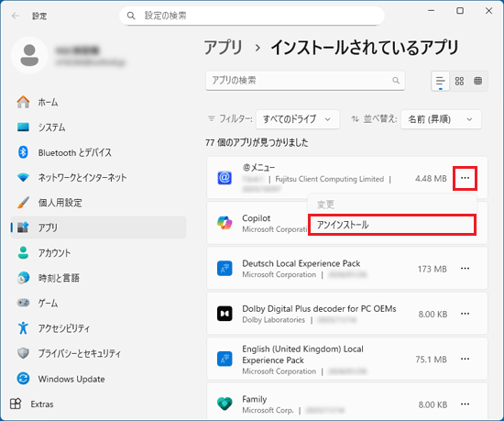Screen dimensions: 504x421
Task: Click English (United Kingdom) Local Experience Pack icon
Action: 225,359
